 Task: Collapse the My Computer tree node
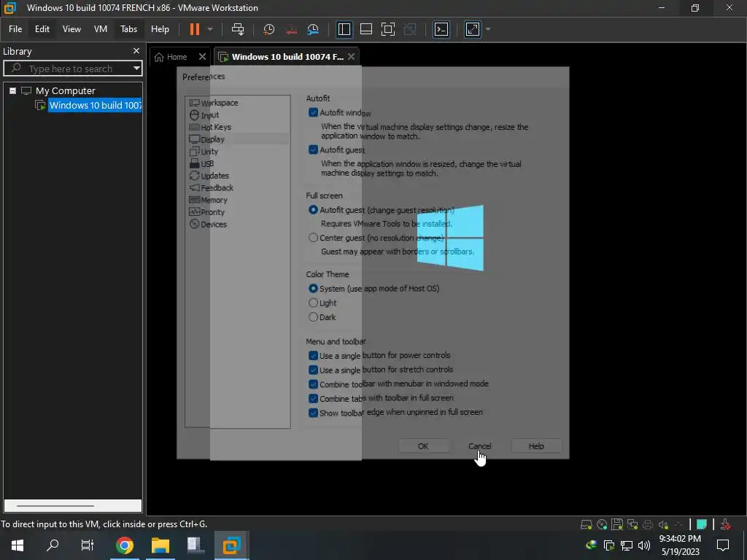[13, 90]
